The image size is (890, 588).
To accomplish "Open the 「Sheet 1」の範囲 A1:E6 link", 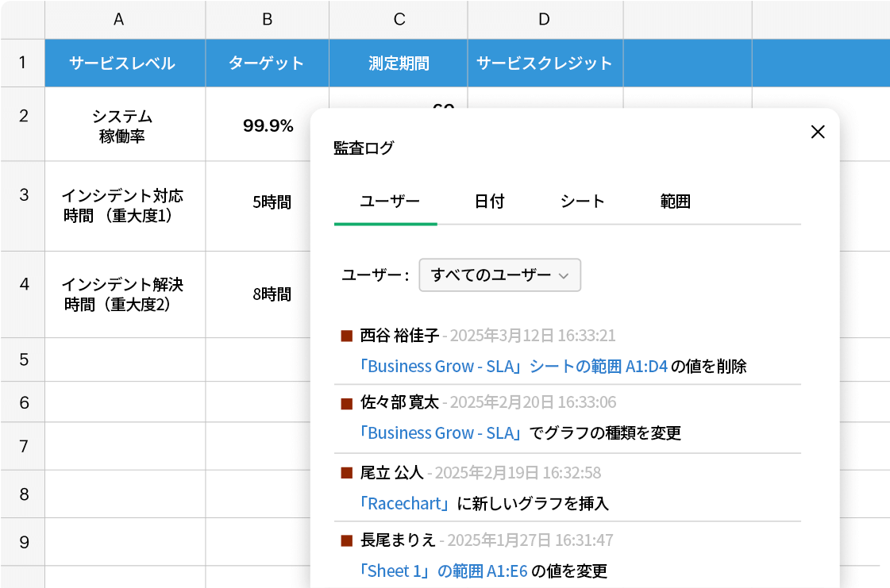I will pyautogui.click(x=443, y=571).
